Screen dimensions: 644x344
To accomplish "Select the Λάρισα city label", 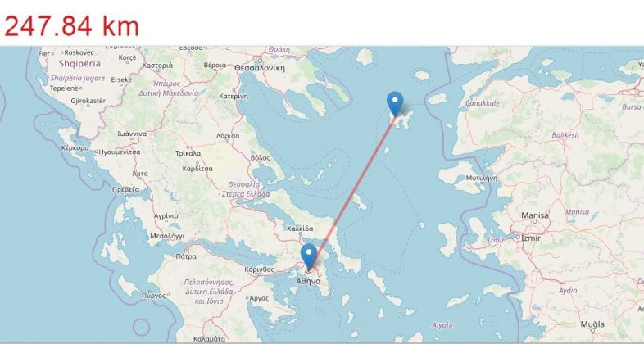I will (x=228, y=136).
